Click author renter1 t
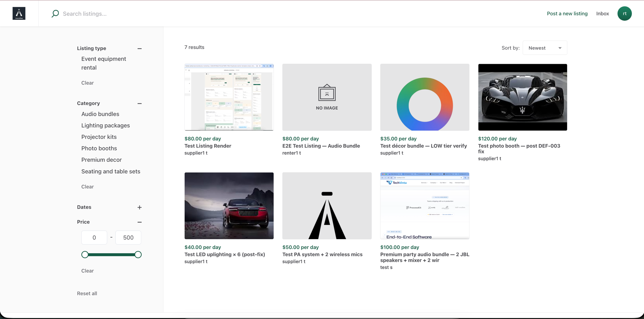The image size is (644, 319). [x=292, y=153]
